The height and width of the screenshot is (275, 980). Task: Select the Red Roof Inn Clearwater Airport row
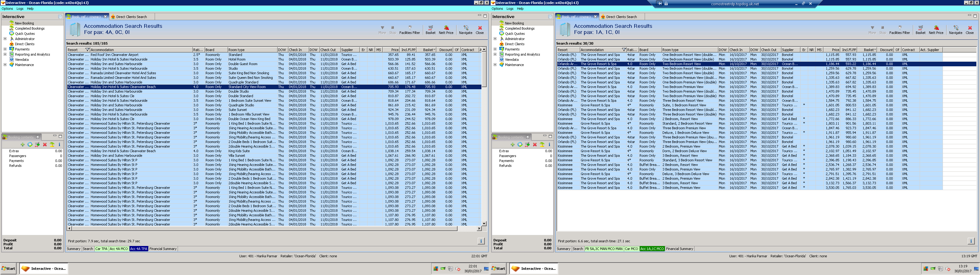click(x=115, y=55)
